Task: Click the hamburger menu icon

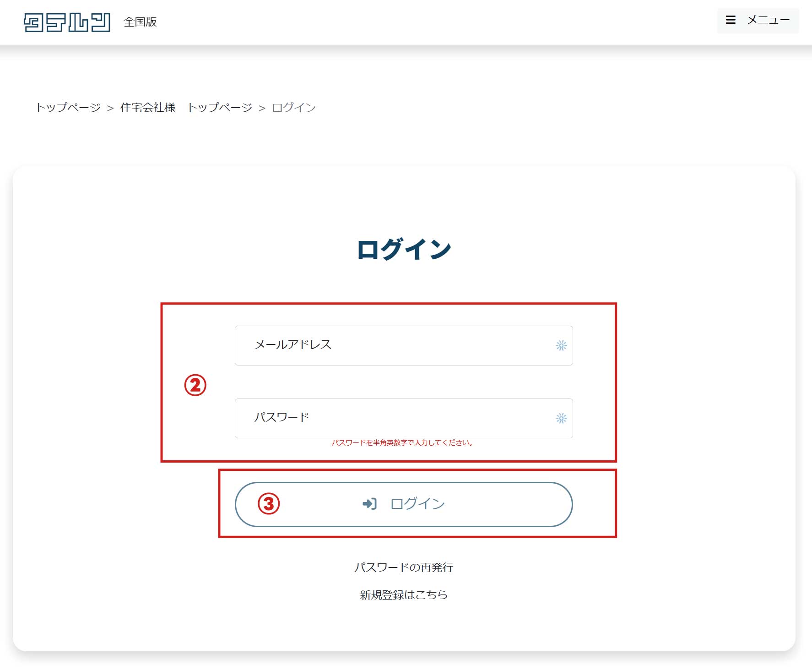Action: click(x=731, y=20)
